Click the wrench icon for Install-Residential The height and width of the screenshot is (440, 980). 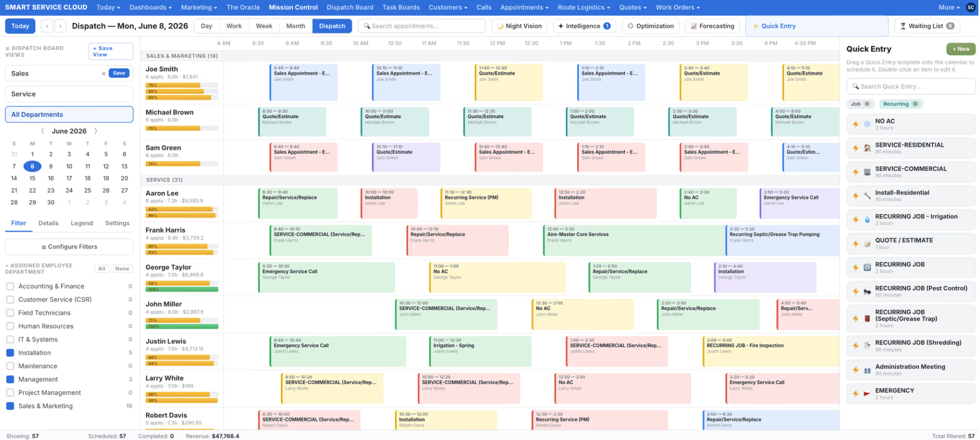(x=867, y=196)
